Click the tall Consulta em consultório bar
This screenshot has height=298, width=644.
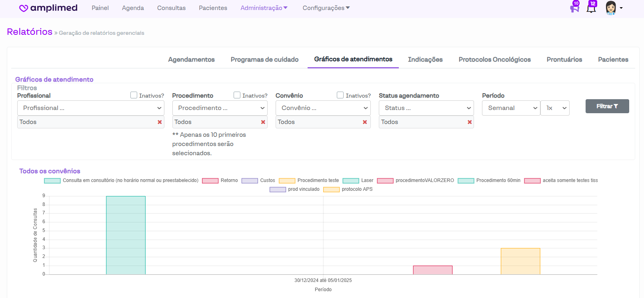126,235
